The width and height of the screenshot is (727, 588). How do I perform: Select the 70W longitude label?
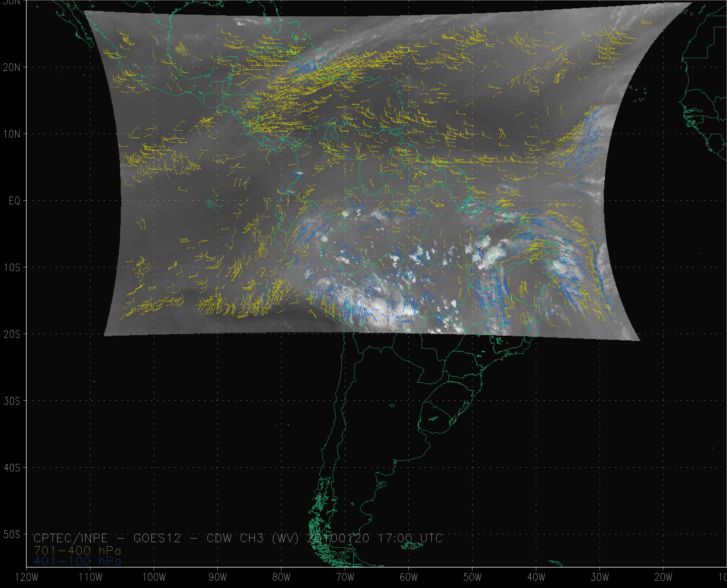click(x=345, y=577)
